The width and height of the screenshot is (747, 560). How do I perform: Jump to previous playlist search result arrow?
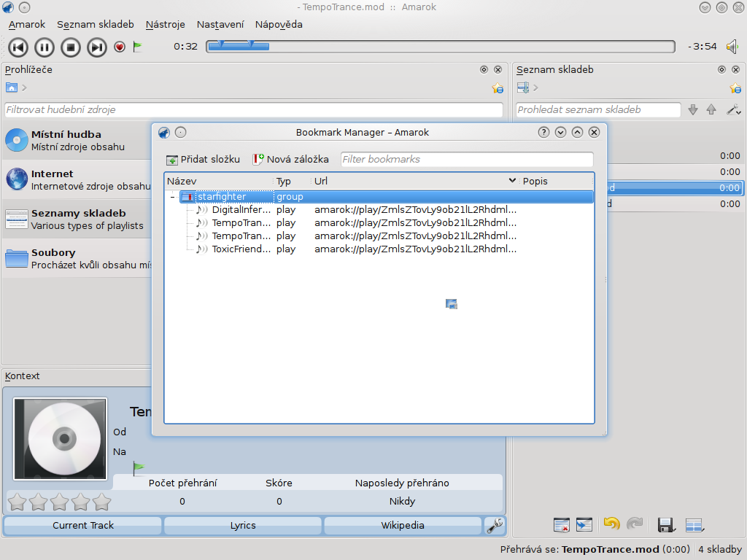[x=711, y=109]
